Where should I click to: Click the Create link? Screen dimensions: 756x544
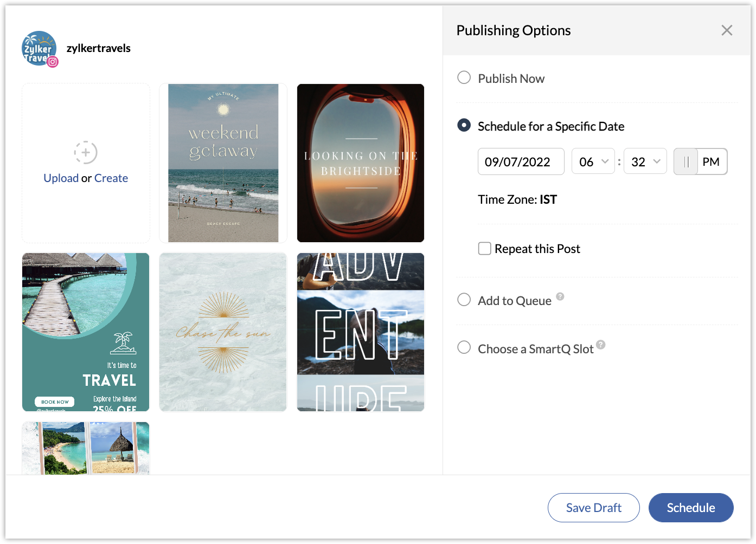[x=111, y=178]
